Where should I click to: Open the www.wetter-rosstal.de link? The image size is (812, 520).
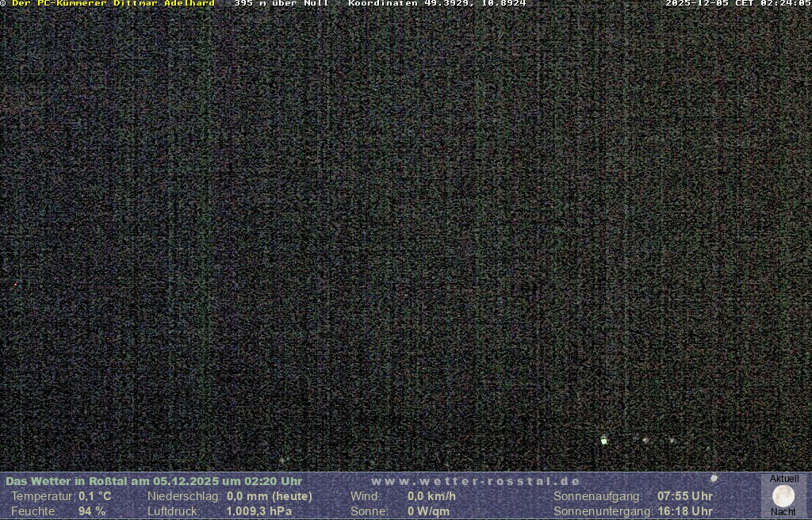[476, 481]
